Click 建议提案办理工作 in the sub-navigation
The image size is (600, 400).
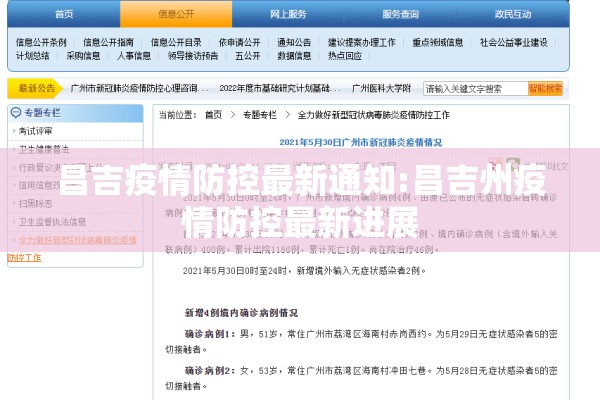[361, 42]
